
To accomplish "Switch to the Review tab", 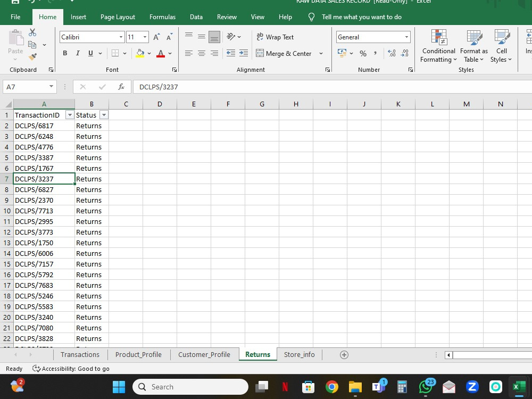I will (x=227, y=17).
